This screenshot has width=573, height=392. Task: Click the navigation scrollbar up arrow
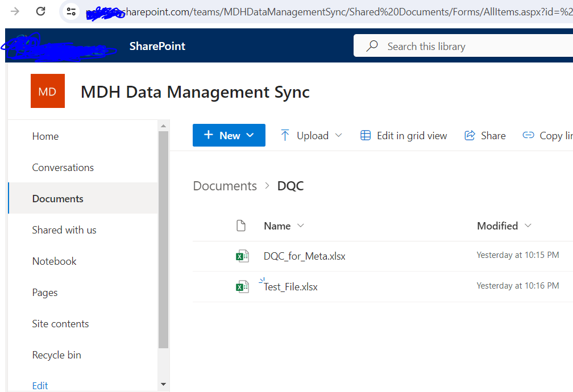coord(163,126)
